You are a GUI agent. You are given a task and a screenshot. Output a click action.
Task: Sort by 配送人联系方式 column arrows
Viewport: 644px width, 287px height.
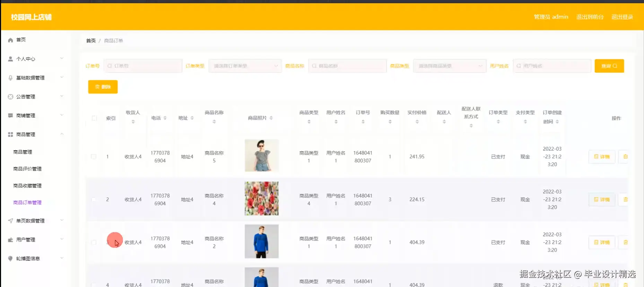[471, 126]
